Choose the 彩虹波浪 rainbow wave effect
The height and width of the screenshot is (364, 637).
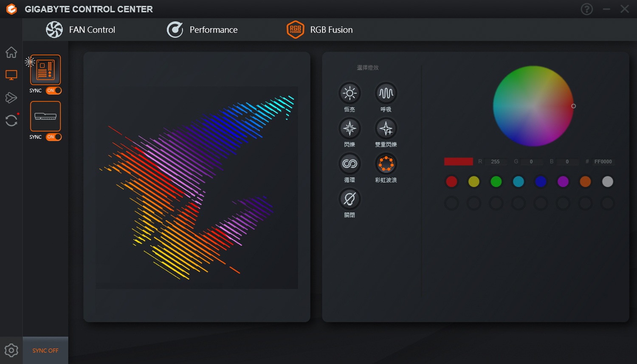click(386, 164)
